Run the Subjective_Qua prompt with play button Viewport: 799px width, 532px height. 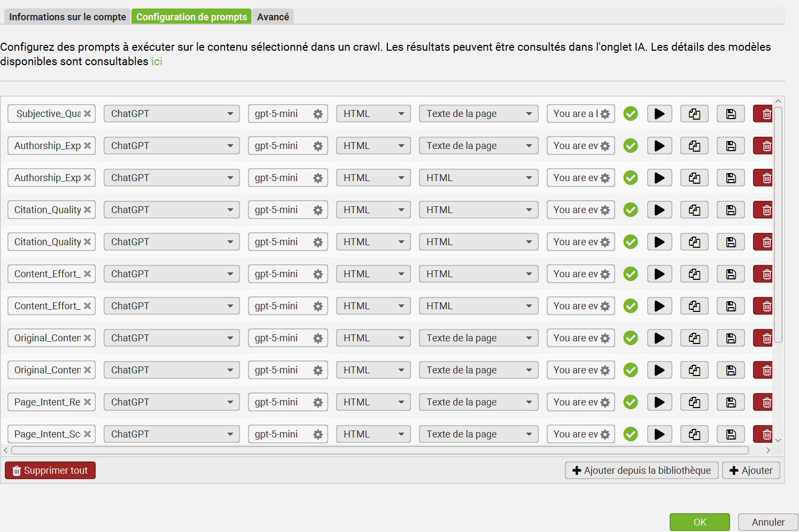[660, 114]
